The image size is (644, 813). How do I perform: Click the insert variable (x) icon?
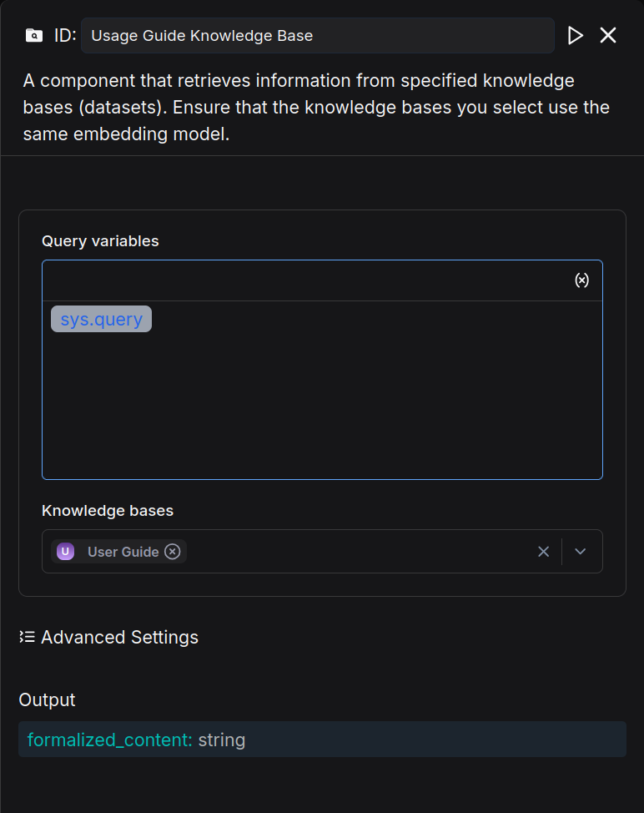[581, 280]
